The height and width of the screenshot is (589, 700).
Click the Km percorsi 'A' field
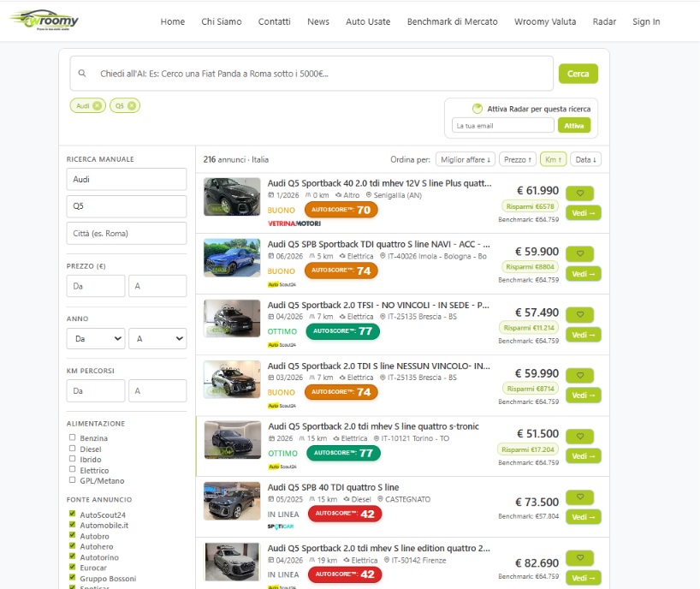click(157, 390)
